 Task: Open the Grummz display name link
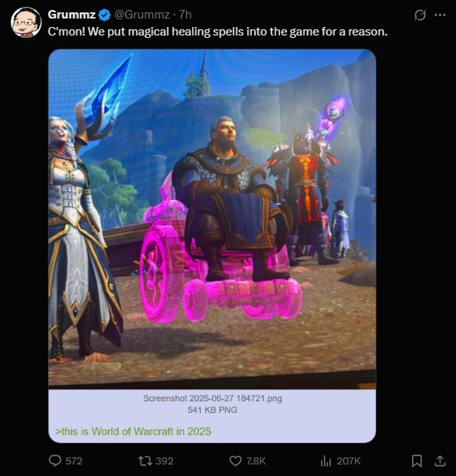[x=72, y=15]
